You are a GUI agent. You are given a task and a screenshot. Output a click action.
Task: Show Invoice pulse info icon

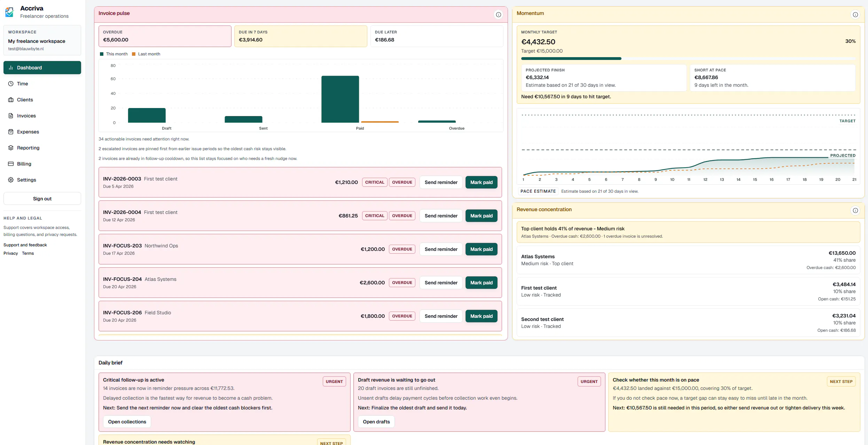point(499,15)
